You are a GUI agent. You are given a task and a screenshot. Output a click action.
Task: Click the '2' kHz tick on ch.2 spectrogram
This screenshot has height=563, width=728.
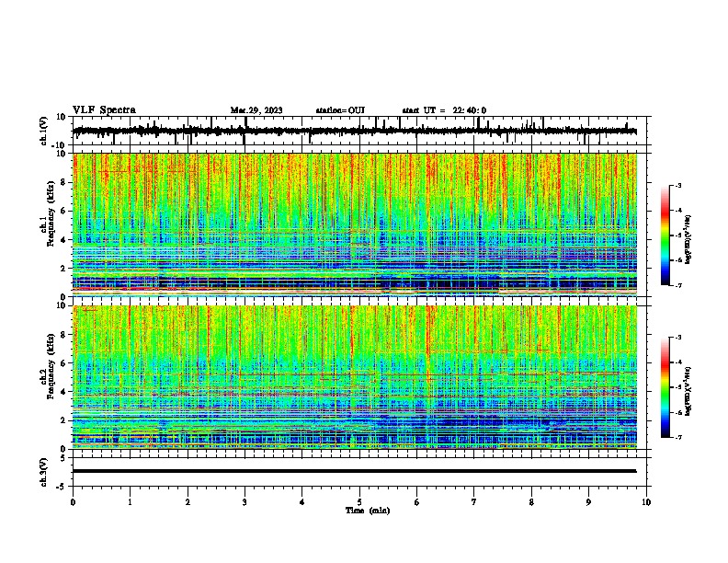63,420
